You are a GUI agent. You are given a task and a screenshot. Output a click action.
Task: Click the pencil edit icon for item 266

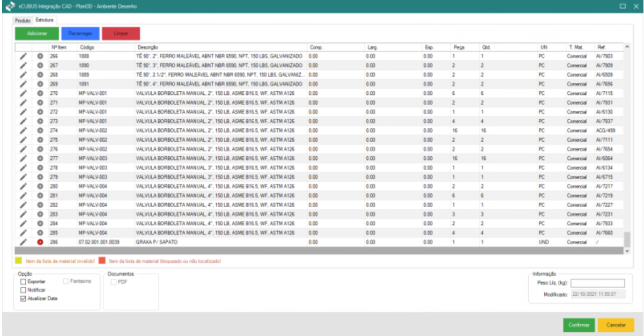click(x=23, y=56)
